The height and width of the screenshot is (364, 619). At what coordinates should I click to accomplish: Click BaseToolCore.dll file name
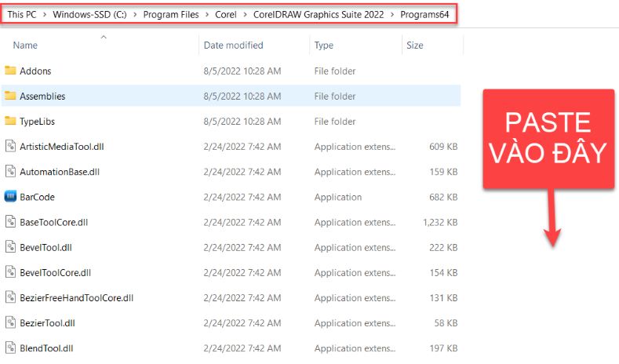coord(53,222)
